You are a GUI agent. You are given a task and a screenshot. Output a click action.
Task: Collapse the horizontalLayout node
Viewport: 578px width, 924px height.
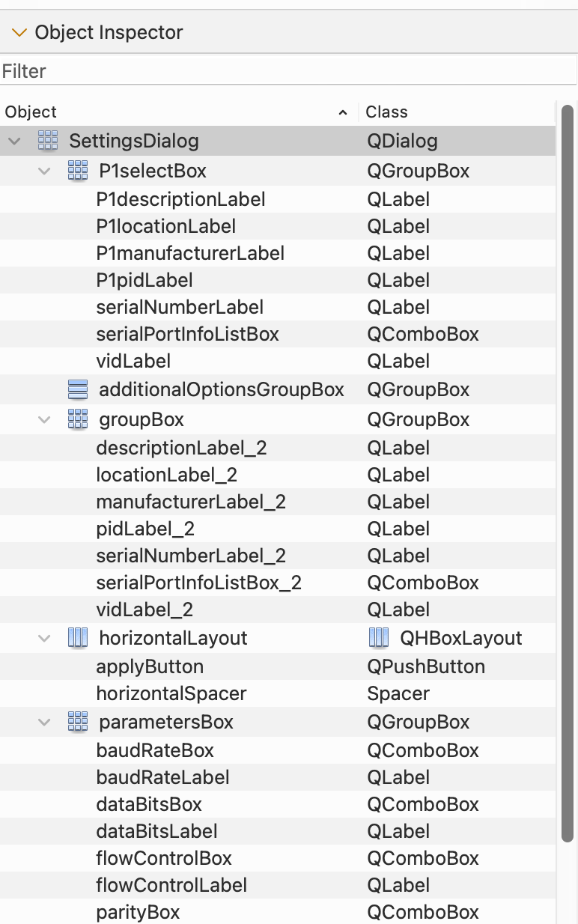pos(43,637)
